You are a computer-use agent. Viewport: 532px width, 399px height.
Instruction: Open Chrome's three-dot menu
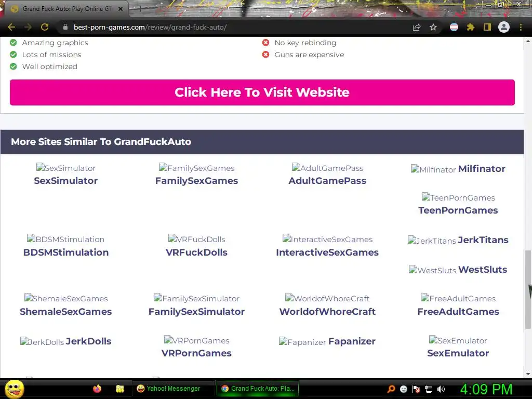tap(521, 27)
